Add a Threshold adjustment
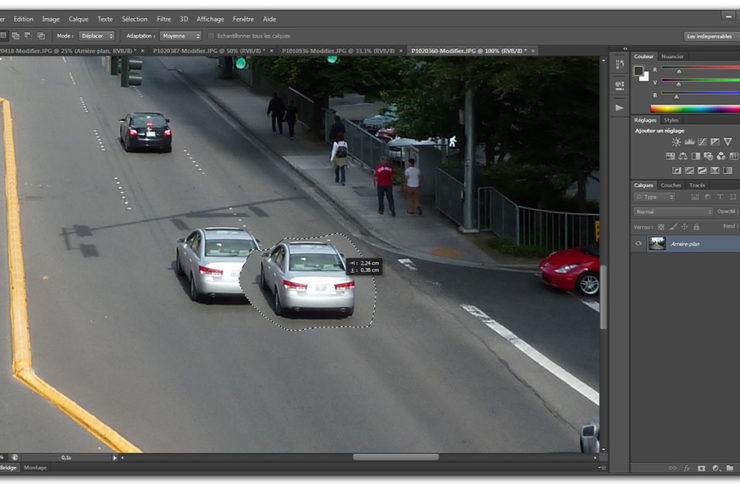The width and height of the screenshot is (740, 490). (x=702, y=170)
